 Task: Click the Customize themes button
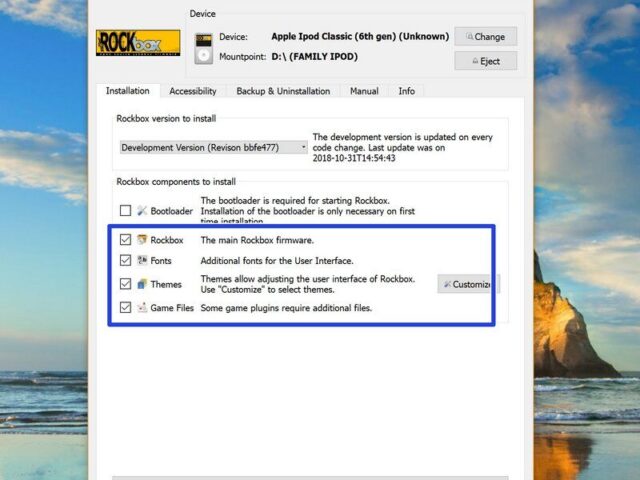[468, 284]
